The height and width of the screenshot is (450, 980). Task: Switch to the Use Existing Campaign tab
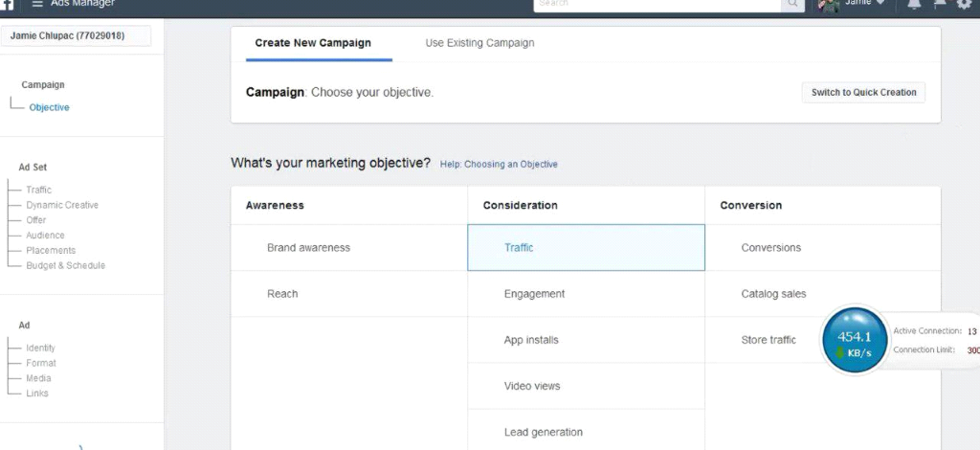pyautogui.click(x=479, y=43)
